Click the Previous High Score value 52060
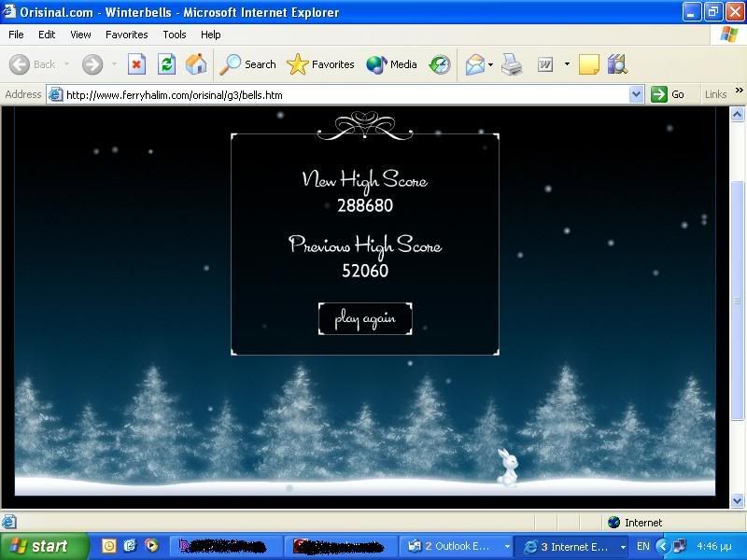This screenshot has width=747, height=560. point(365,271)
